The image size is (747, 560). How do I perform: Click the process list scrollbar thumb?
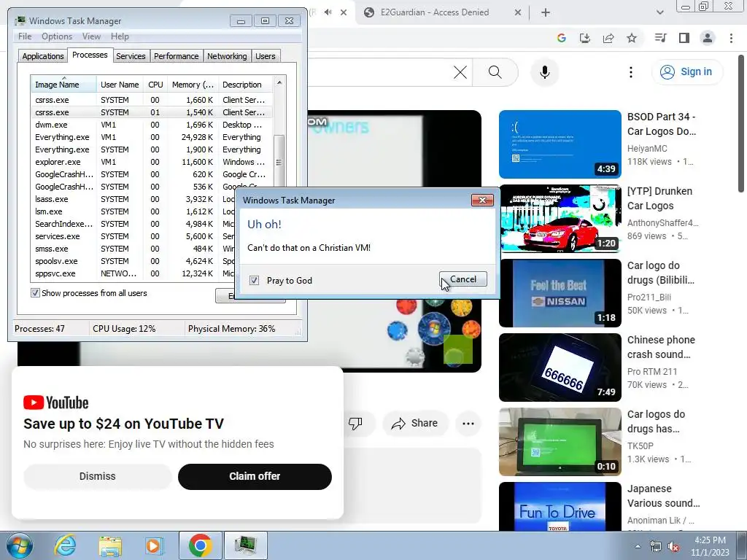[279, 162]
